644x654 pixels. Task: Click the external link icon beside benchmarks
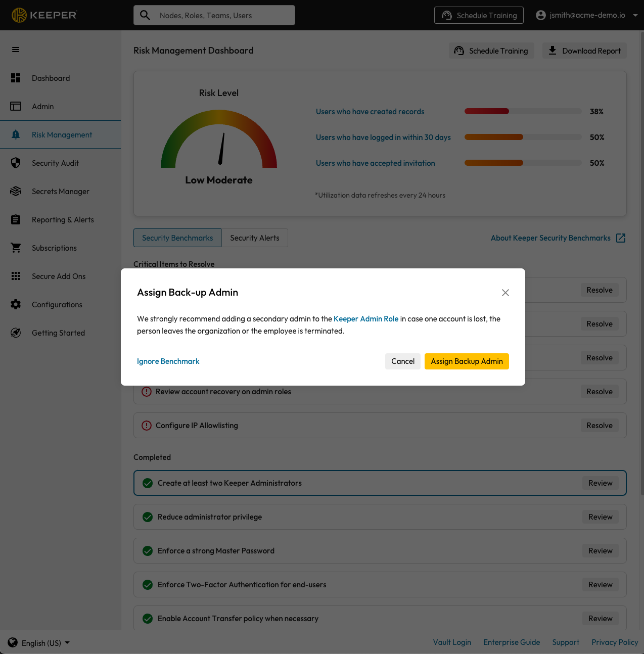click(x=621, y=238)
